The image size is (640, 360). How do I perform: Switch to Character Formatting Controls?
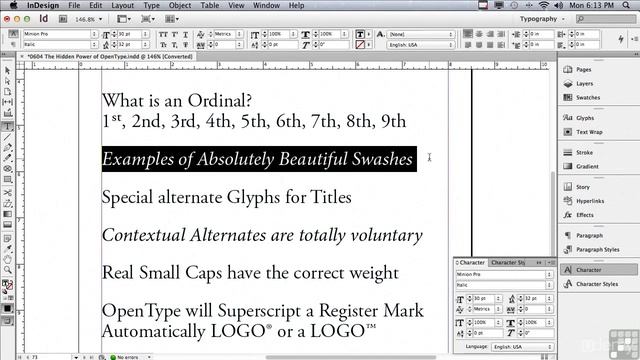[13, 34]
